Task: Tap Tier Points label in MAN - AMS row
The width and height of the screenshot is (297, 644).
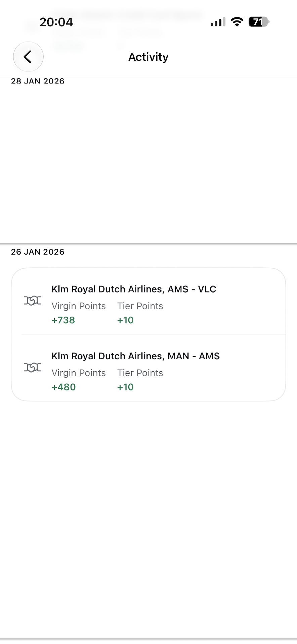Action: pyautogui.click(x=140, y=373)
